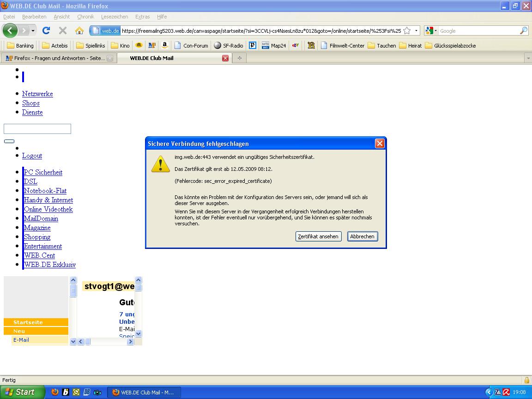Click the ornate B bookmark icon

point(311,45)
